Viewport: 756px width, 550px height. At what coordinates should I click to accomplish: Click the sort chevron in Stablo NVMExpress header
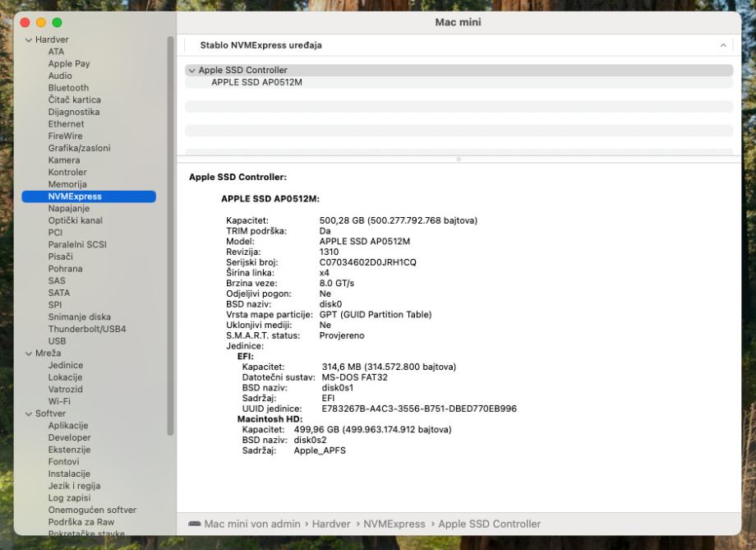tap(723, 45)
